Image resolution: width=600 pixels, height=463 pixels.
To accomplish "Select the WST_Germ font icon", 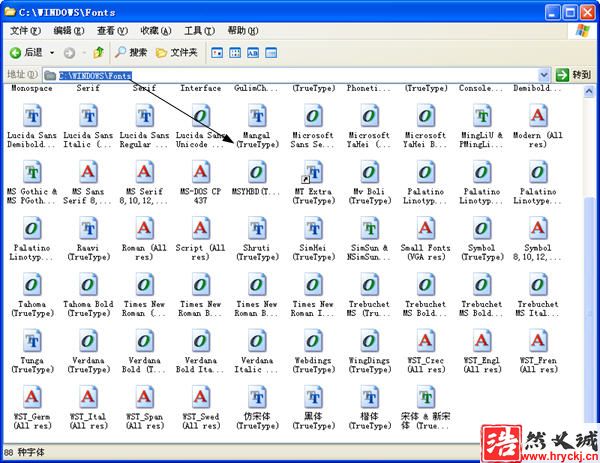I will [32, 397].
